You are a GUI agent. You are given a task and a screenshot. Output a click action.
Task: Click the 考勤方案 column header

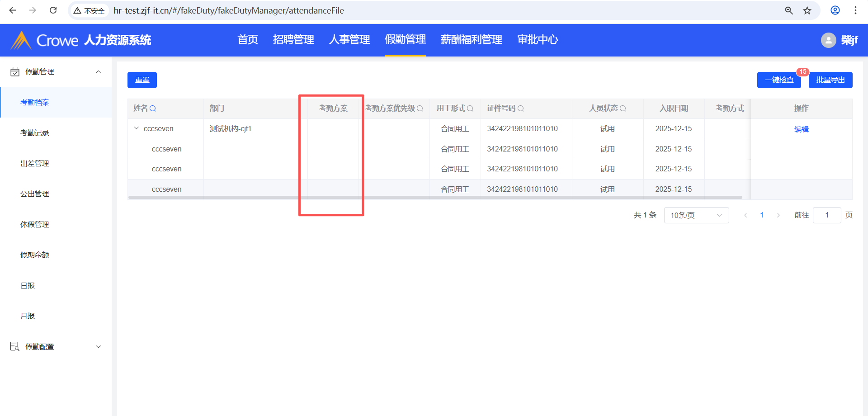(333, 109)
